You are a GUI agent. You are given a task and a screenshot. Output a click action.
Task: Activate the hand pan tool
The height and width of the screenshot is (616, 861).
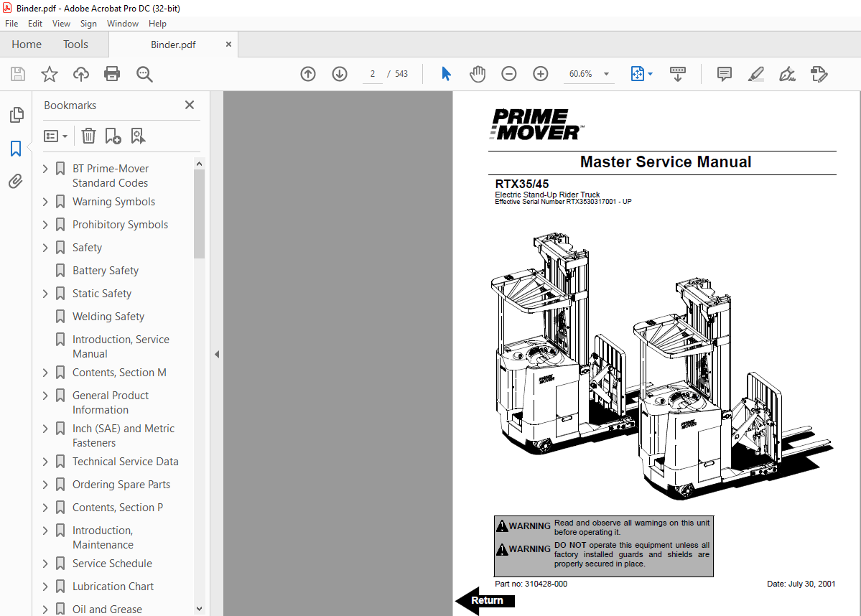tap(477, 73)
